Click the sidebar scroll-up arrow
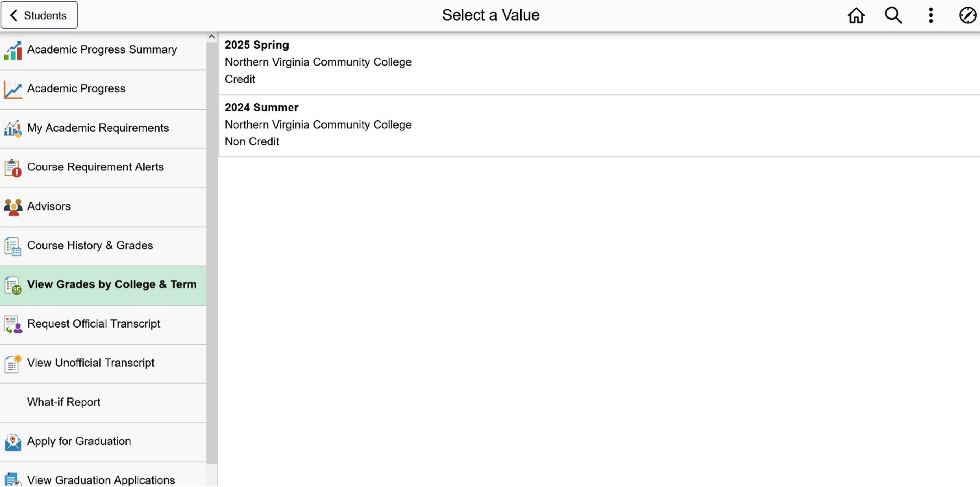Screen dimensions: 980x487 (212, 37)
